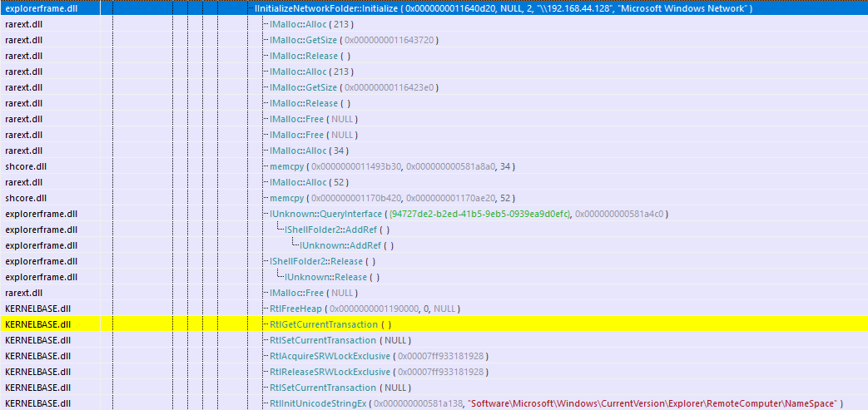
Task: Select the RtlReleaseSRWLockExclusive call
Action: click(x=379, y=371)
